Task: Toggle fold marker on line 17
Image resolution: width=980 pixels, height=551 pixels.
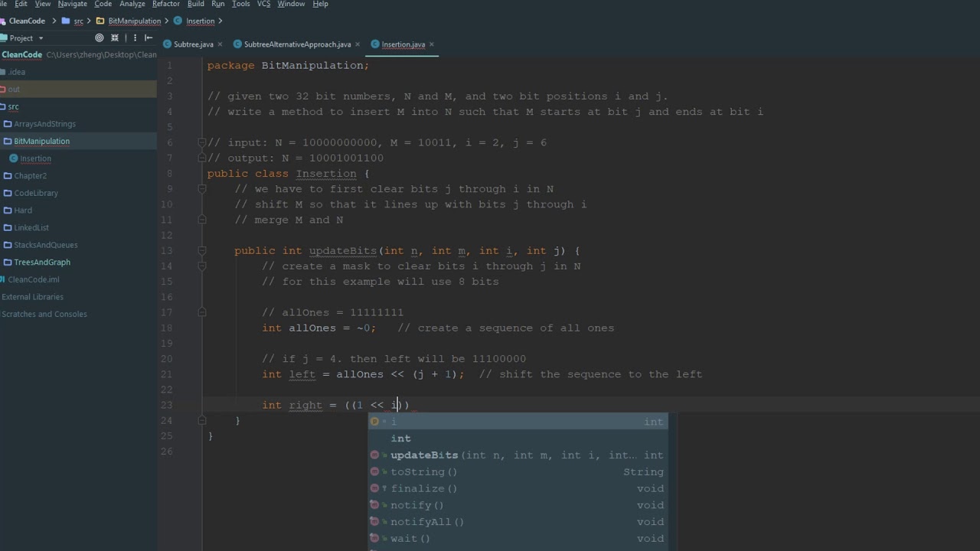Action: point(202,312)
